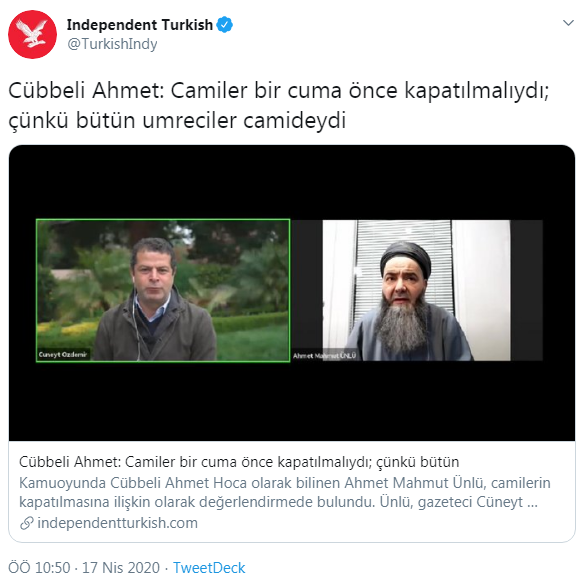Screen dimensions: 587x580
Task: Open the TweetDeck source link
Action: coord(209,568)
